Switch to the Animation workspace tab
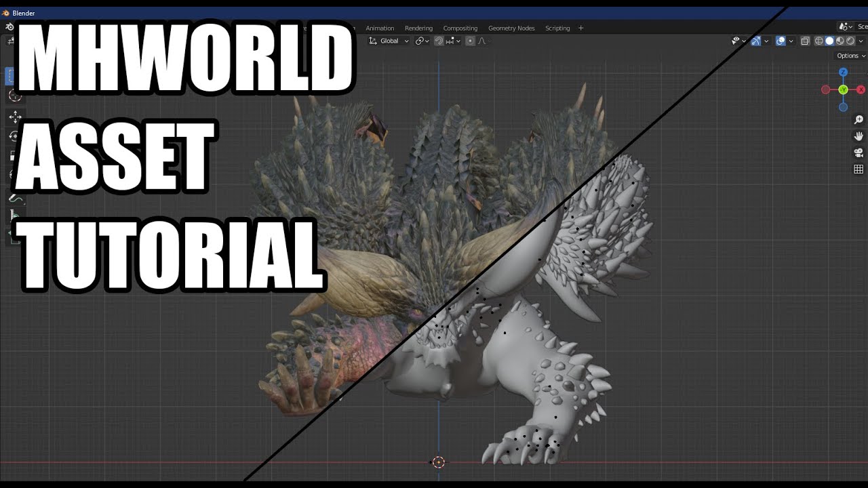Screen dimensions: 868x488 click(x=380, y=28)
